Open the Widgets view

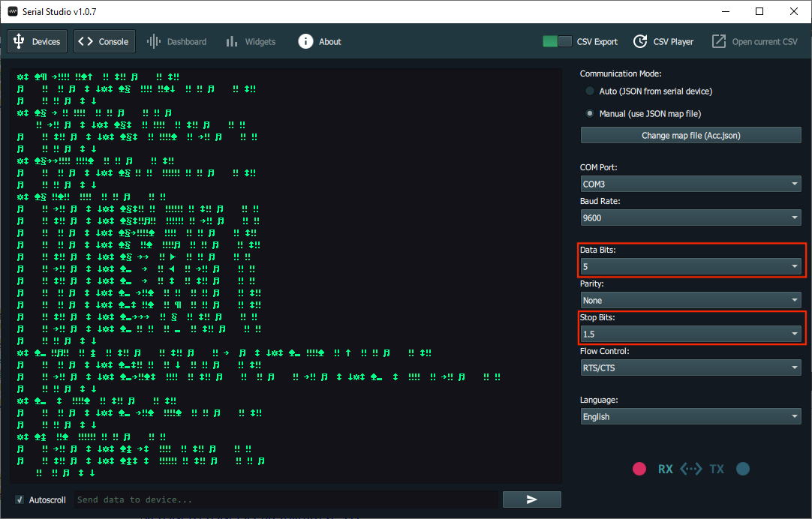click(251, 41)
